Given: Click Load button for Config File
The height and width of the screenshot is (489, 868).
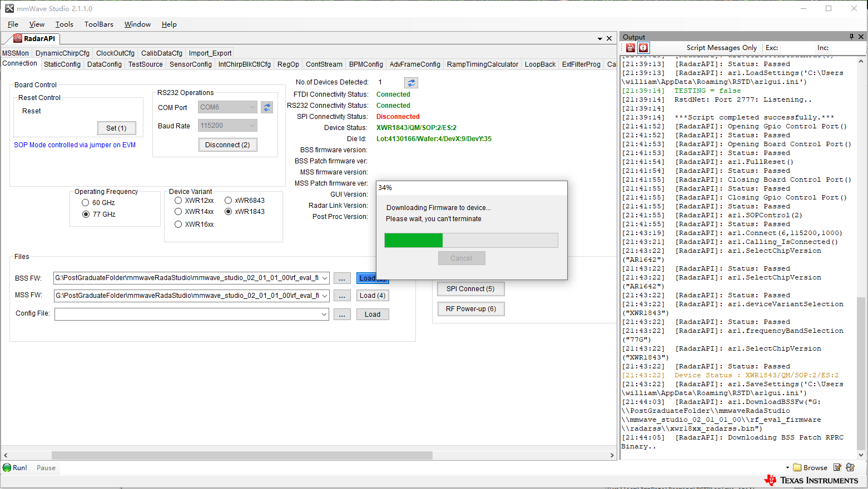Looking at the screenshot, I should [373, 315].
